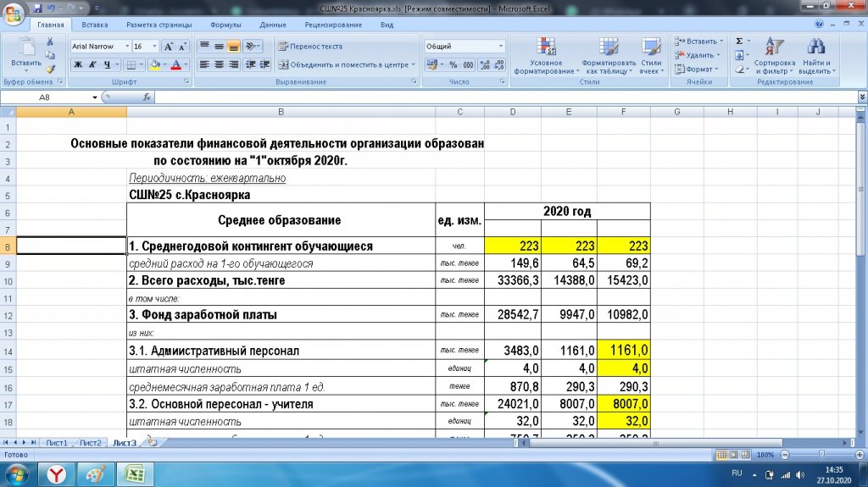
Task: Save the workbook from quick access toolbar
Action: (x=37, y=8)
